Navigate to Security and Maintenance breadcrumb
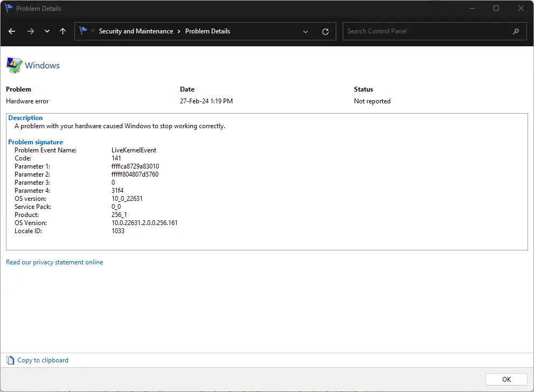This screenshot has height=392, width=534. tap(135, 31)
